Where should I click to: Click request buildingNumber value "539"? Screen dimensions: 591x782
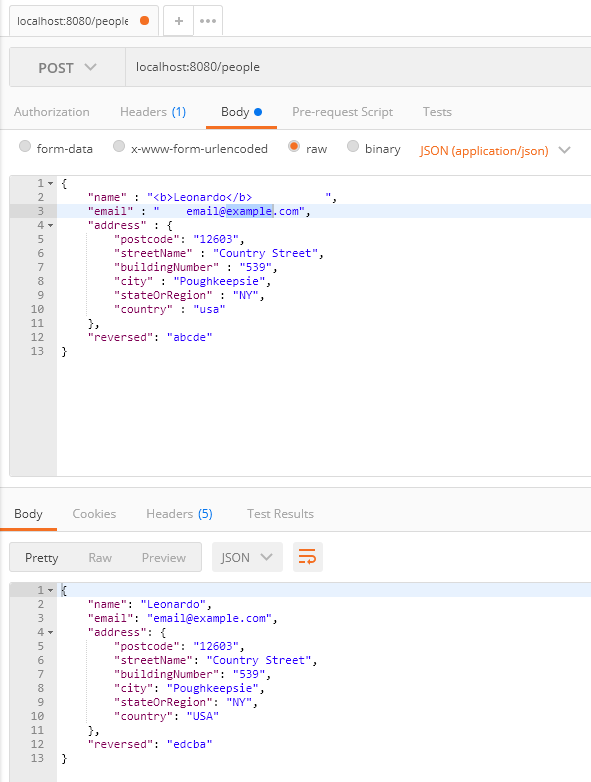256,267
